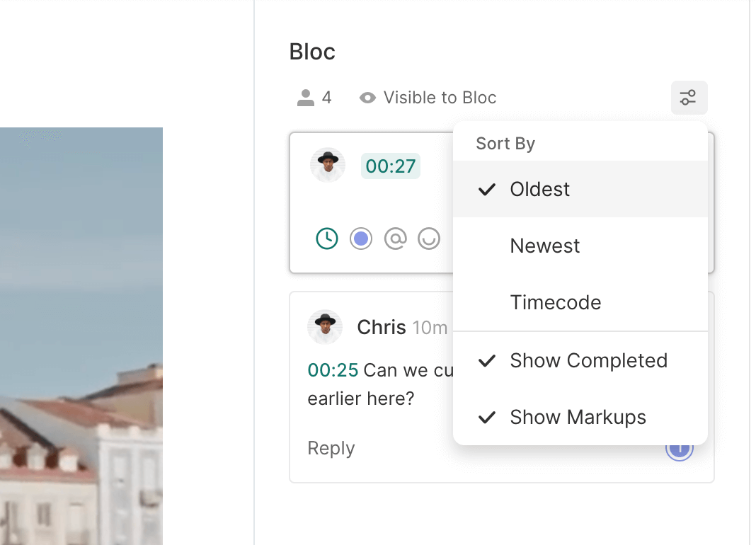Select the purple annotation color swatch

coord(361,239)
